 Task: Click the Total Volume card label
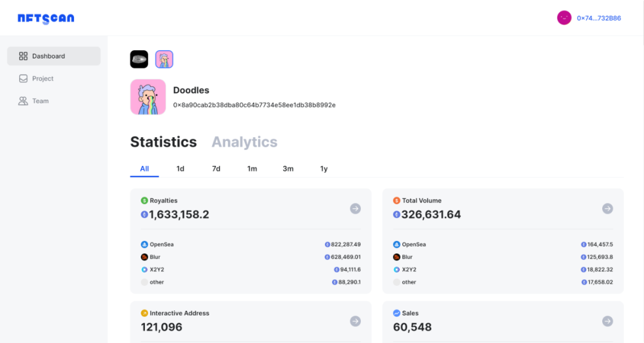(422, 200)
